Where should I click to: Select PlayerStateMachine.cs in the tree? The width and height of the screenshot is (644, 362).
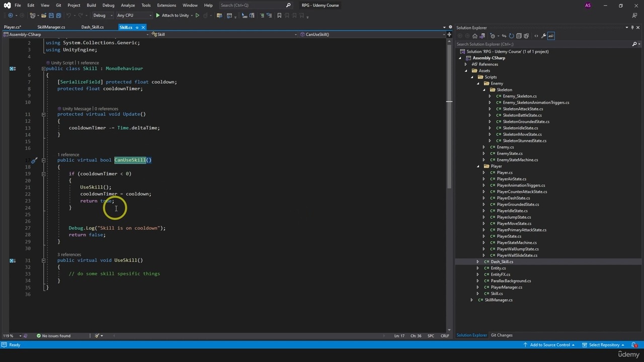(x=516, y=243)
